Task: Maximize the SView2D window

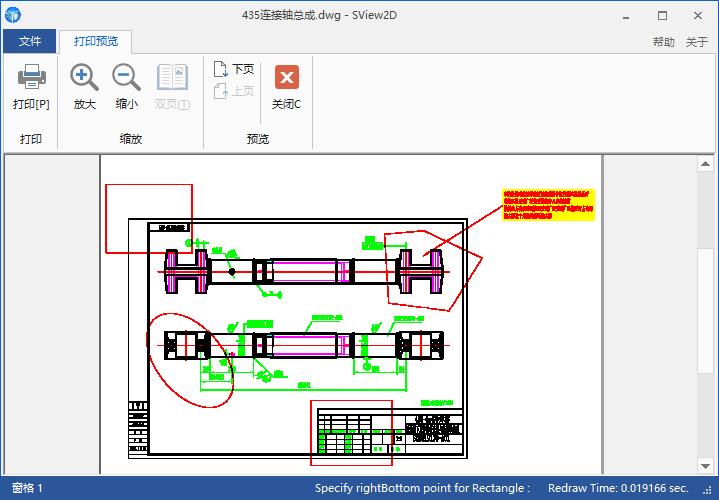Action: (x=662, y=16)
